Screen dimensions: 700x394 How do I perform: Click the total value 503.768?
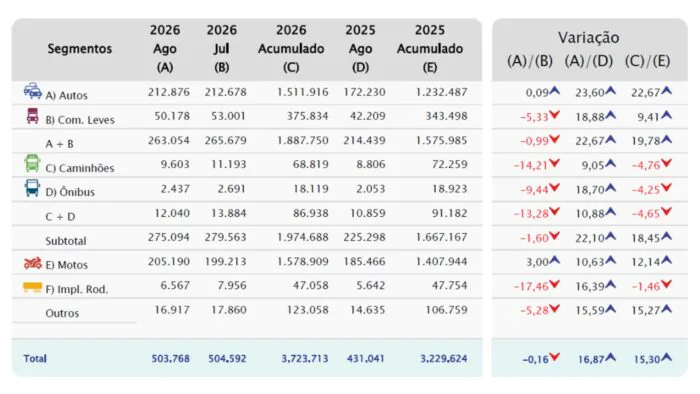[171, 358]
